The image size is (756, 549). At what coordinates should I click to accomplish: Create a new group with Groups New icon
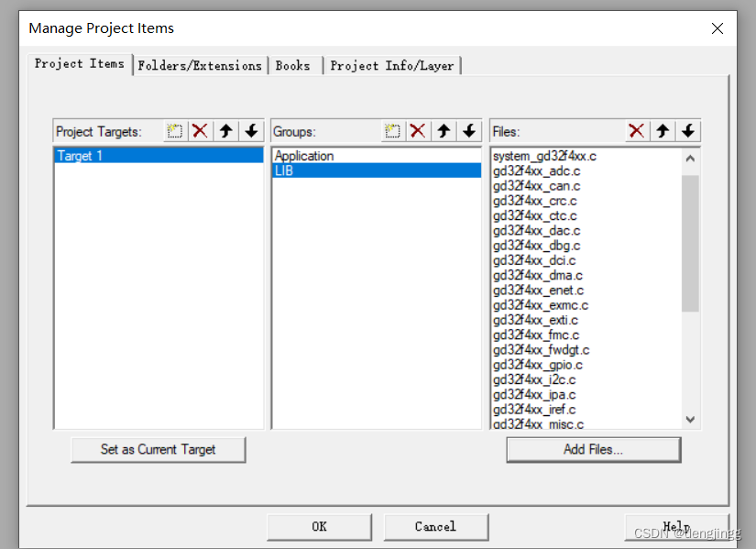click(392, 131)
